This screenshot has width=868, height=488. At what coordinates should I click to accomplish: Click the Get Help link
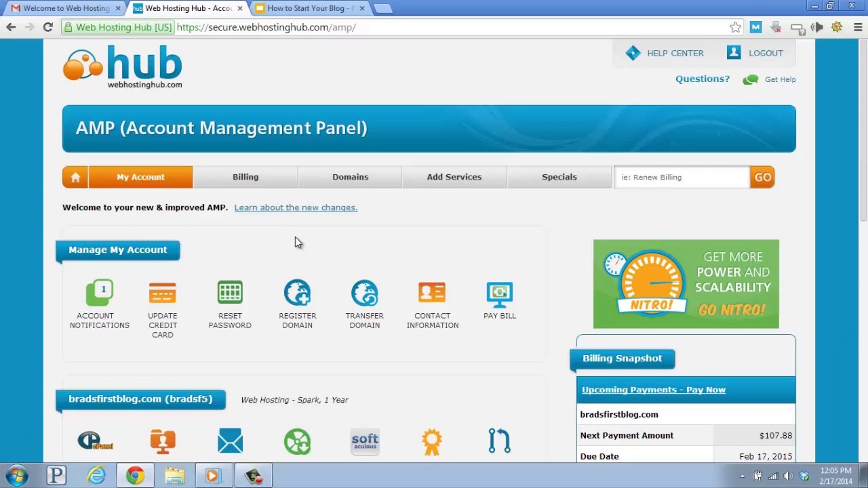click(x=781, y=79)
